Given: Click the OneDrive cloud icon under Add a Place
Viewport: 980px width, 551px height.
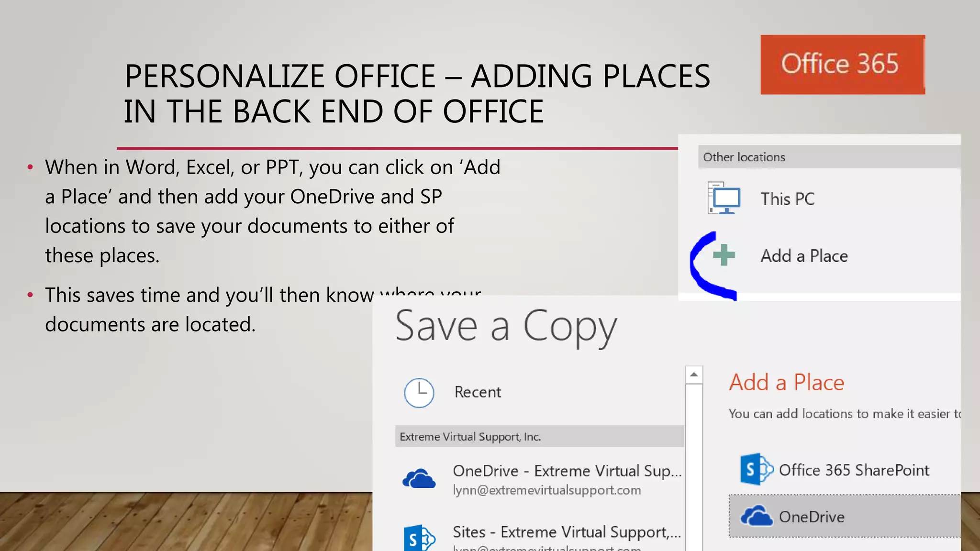Looking at the screenshot, I should click(x=757, y=516).
